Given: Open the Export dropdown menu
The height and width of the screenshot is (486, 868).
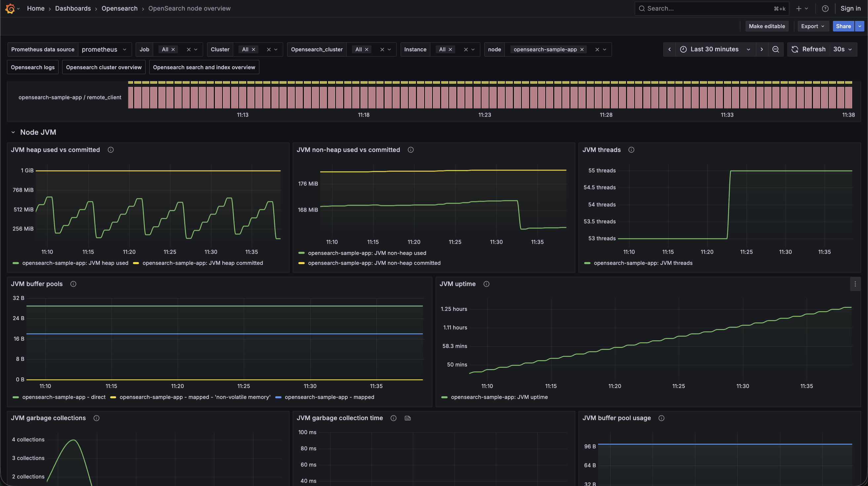Looking at the screenshot, I should tap(813, 26).
